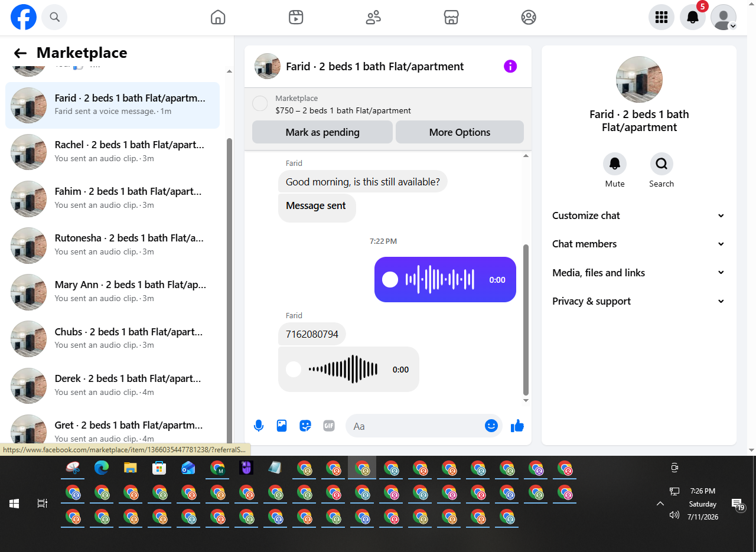
Task: Click the chat messages vertical scrollbar
Action: click(526, 319)
